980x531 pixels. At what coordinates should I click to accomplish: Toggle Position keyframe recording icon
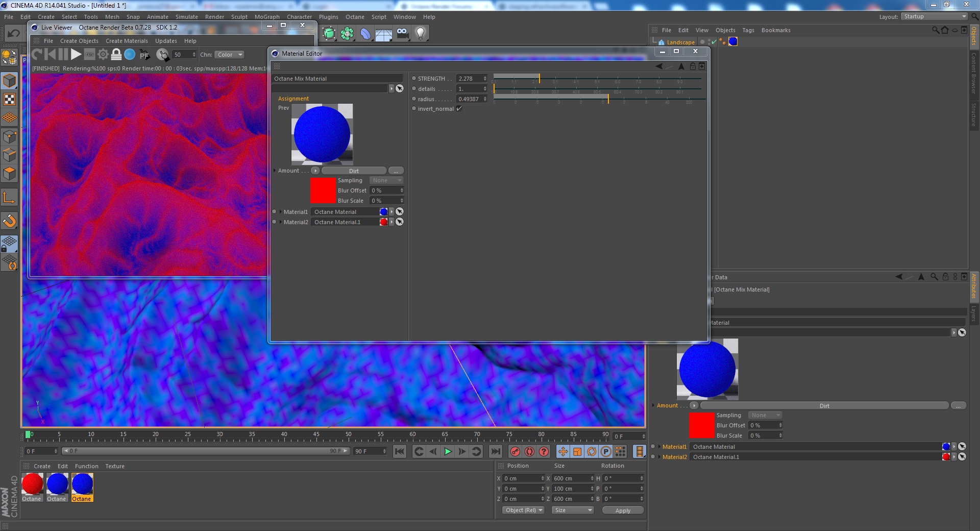[x=563, y=451]
